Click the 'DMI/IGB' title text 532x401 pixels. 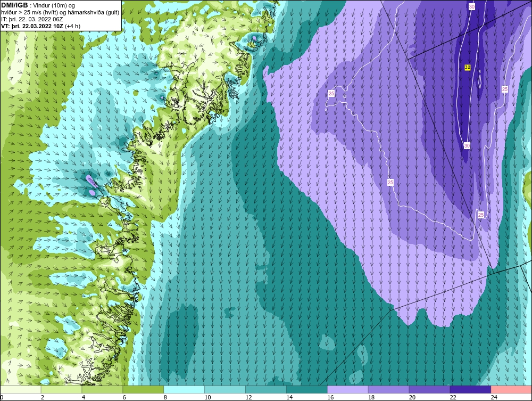click(x=14, y=5)
